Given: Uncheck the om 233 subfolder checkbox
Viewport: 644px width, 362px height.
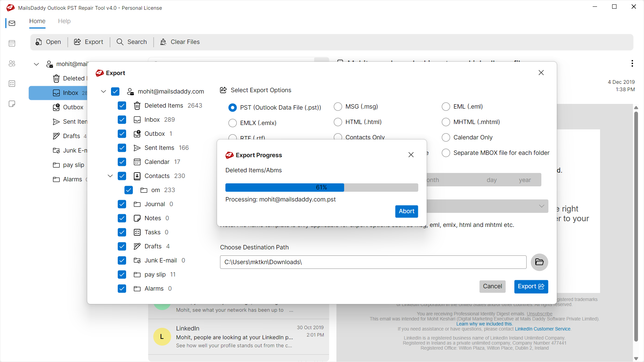Looking at the screenshot, I should tap(128, 190).
